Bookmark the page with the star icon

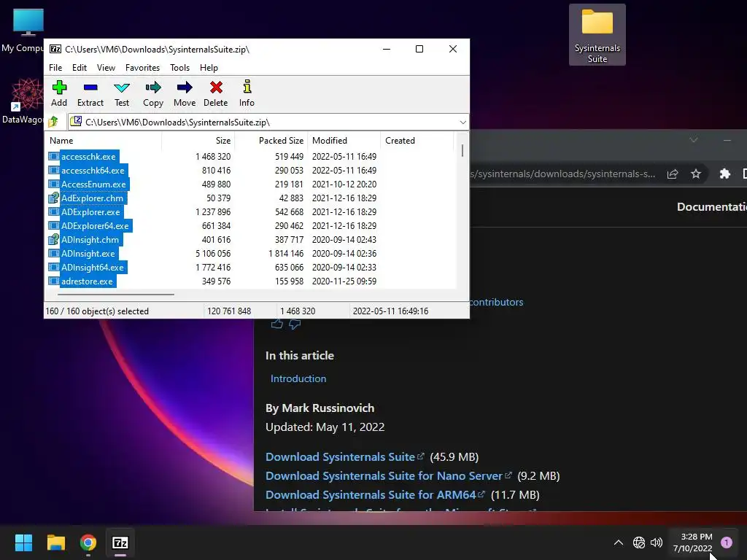696,174
